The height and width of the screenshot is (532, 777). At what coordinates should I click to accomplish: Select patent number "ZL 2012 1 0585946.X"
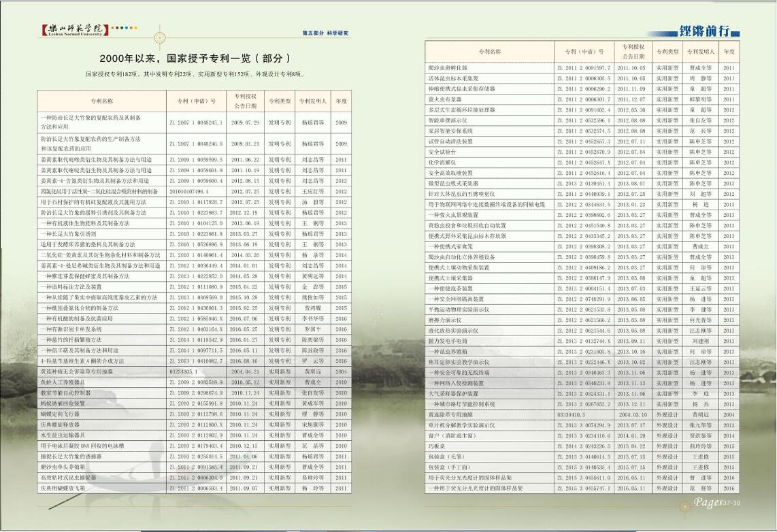pyautogui.click(x=196, y=318)
